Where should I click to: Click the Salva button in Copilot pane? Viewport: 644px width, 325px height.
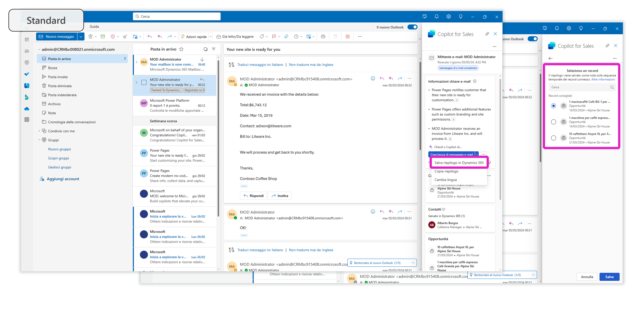[610, 277]
